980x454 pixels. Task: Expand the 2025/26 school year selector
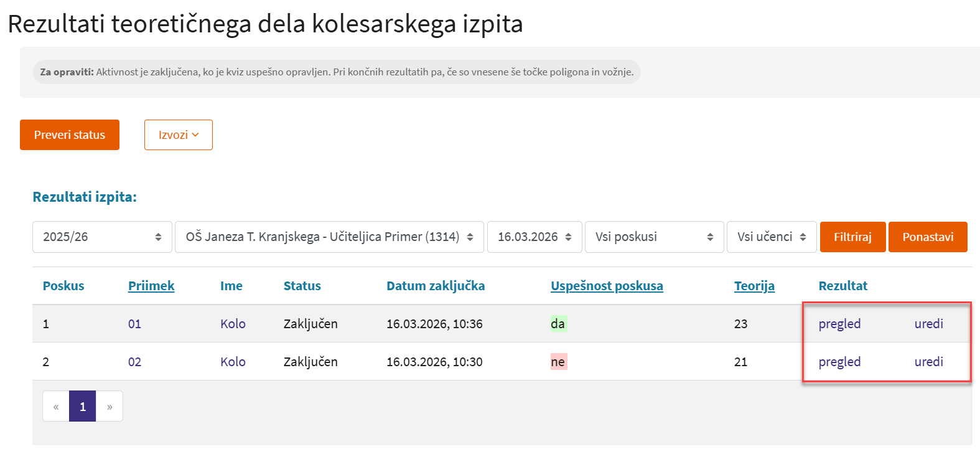point(102,237)
